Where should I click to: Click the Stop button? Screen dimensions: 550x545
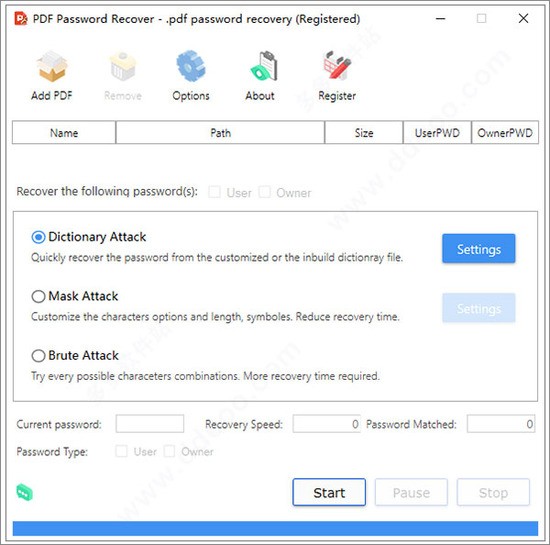493,492
